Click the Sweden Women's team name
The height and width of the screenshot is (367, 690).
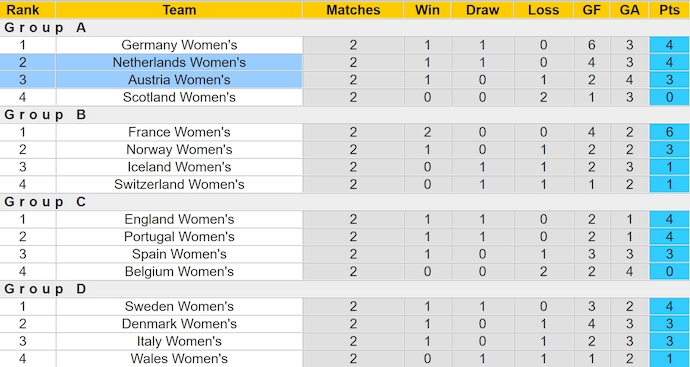click(x=179, y=306)
